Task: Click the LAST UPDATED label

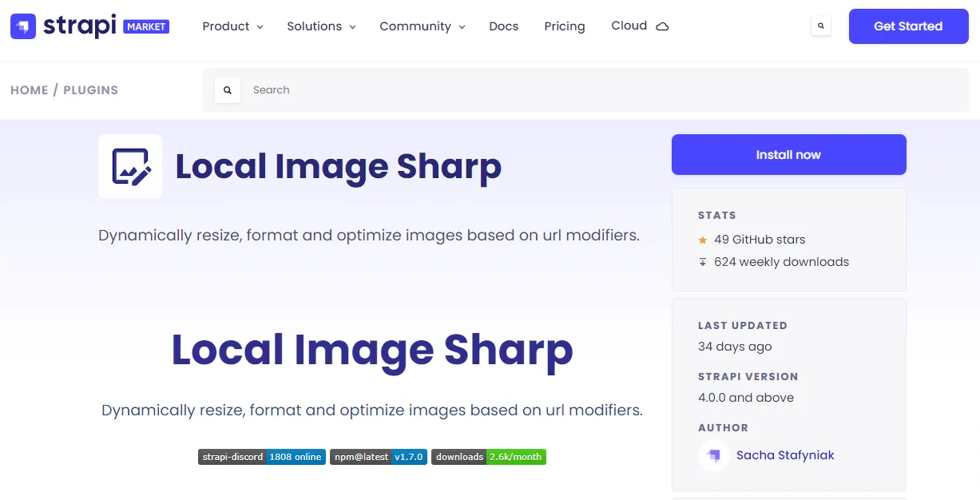Action: pos(743,326)
